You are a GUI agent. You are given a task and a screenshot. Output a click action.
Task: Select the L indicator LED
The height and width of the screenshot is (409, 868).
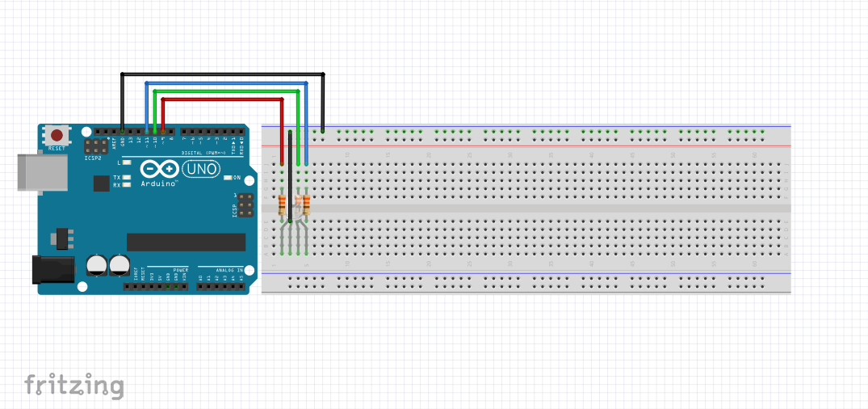pos(127,163)
